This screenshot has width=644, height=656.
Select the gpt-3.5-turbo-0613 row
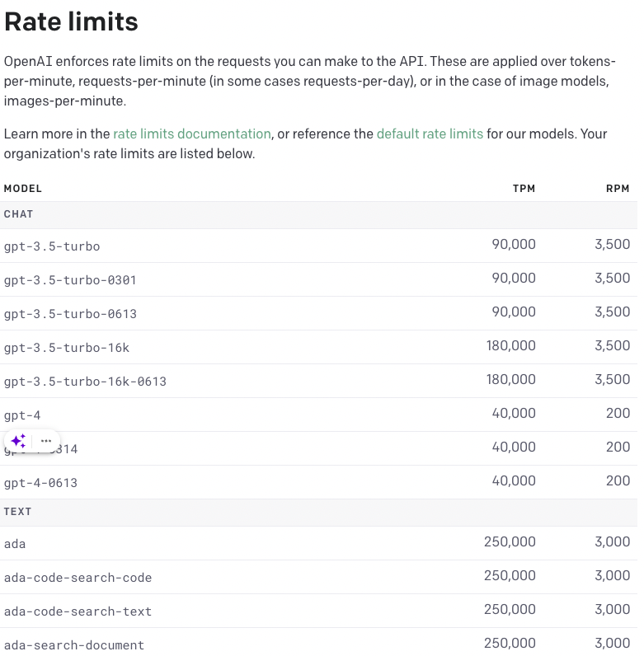(318, 313)
